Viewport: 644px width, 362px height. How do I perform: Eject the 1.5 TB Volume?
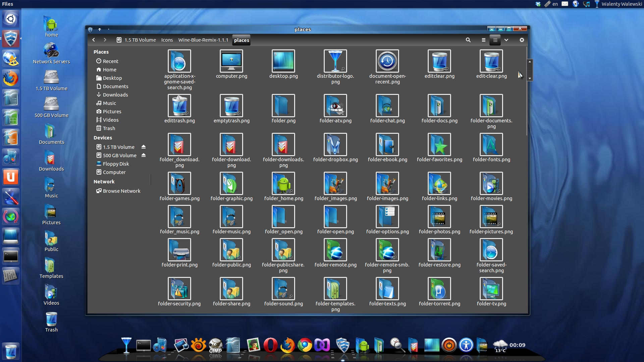[x=144, y=147]
